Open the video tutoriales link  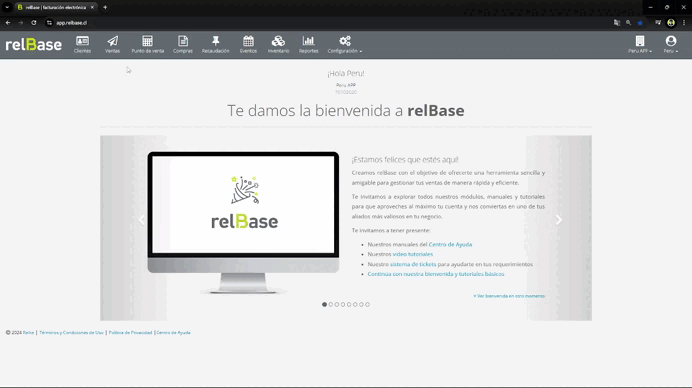pyautogui.click(x=413, y=254)
